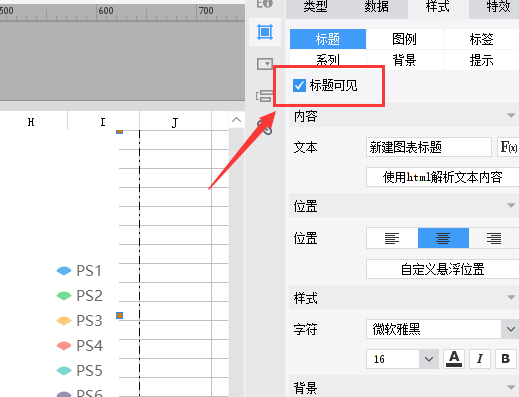Viewport: 519px width, 397px height.
Task: Toggle bold title font
Action: point(506,359)
